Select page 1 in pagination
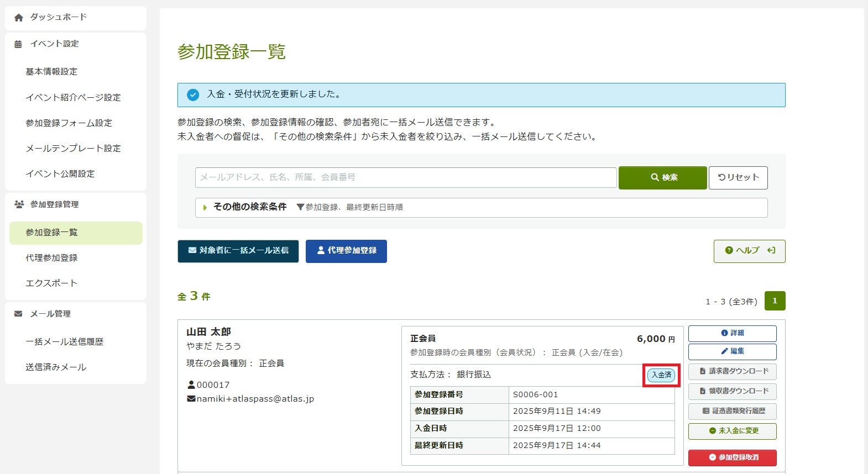 point(775,301)
